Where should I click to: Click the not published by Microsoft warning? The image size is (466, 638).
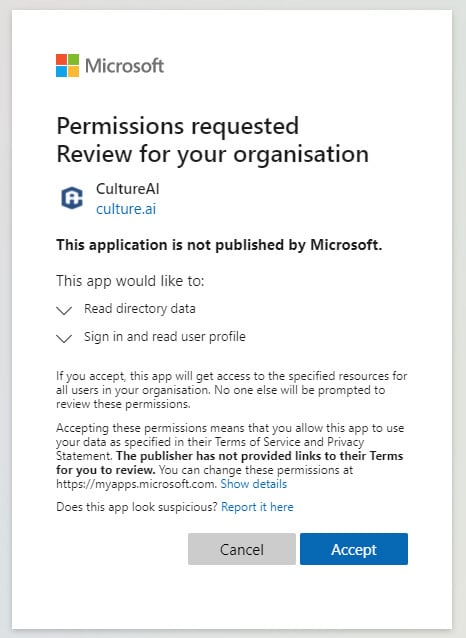[x=219, y=245]
